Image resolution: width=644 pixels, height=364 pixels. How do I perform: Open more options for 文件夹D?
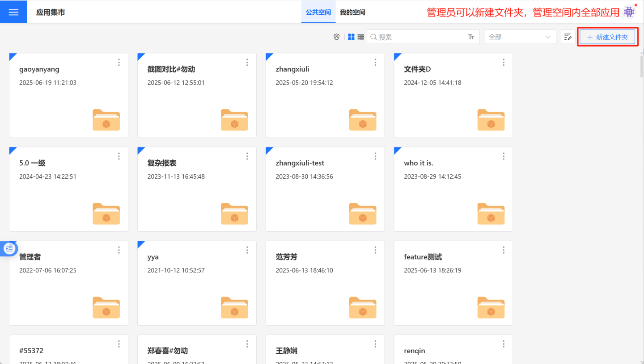click(504, 63)
